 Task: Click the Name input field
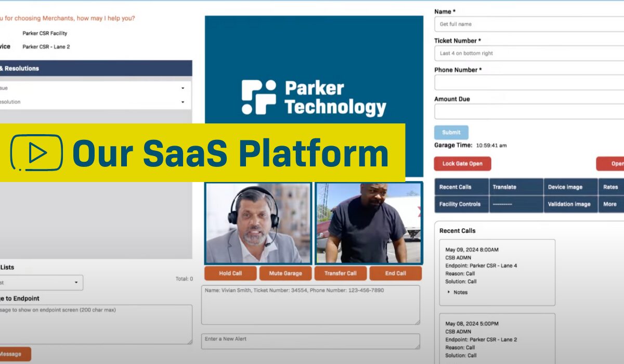(x=529, y=24)
